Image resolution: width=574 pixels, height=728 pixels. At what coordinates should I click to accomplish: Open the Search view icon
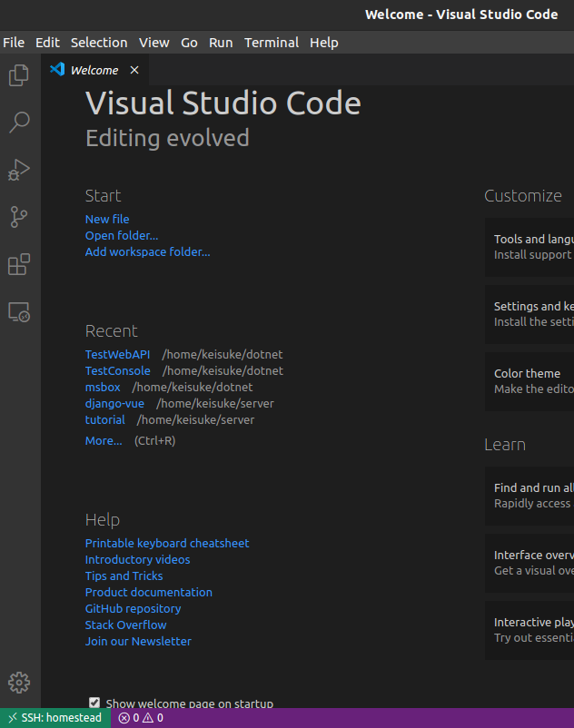coord(19,123)
